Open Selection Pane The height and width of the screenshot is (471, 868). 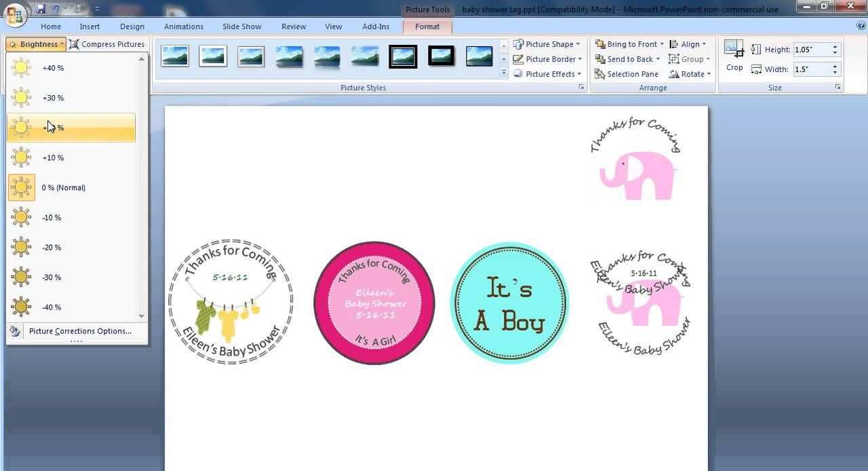tap(627, 74)
